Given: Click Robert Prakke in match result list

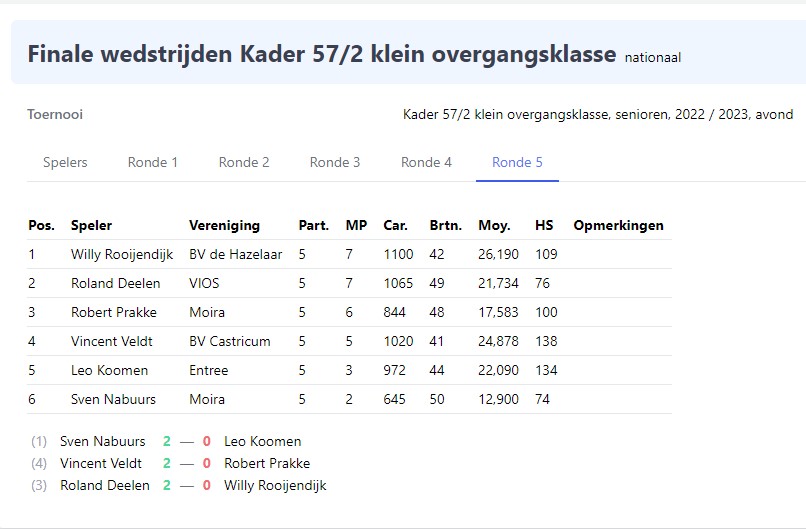Looking at the screenshot, I should pos(267,463).
